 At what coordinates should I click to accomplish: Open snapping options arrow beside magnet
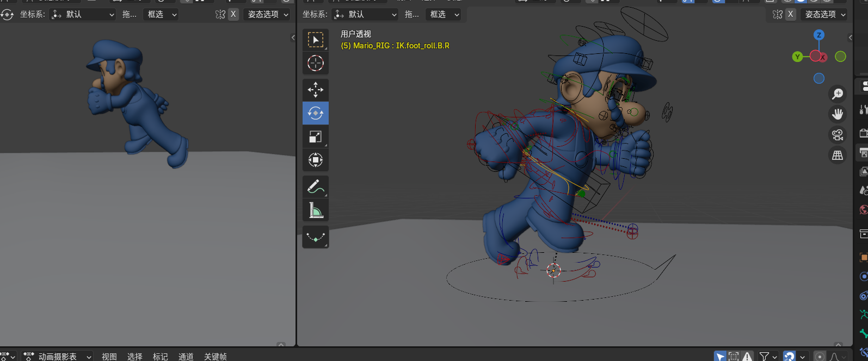tap(803, 357)
